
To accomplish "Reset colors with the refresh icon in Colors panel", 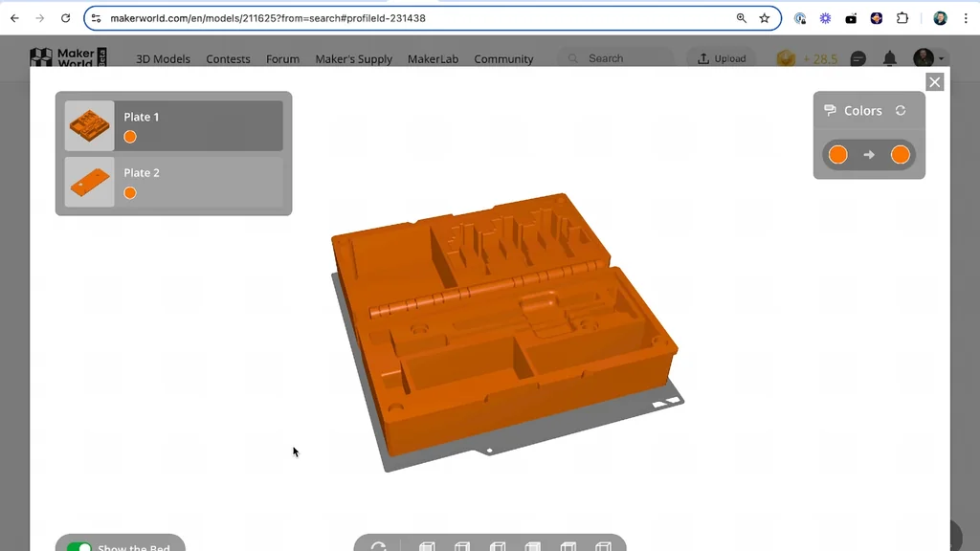I will point(901,111).
